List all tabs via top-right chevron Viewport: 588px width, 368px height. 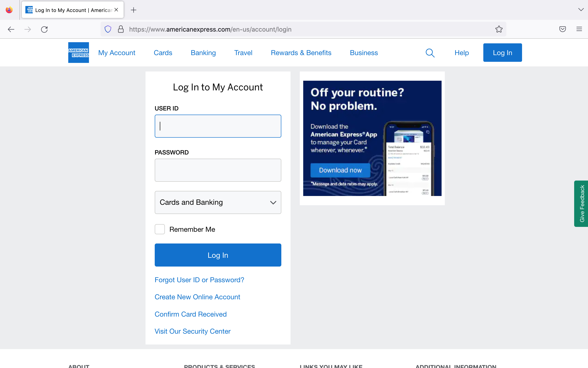click(x=581, y=10)
